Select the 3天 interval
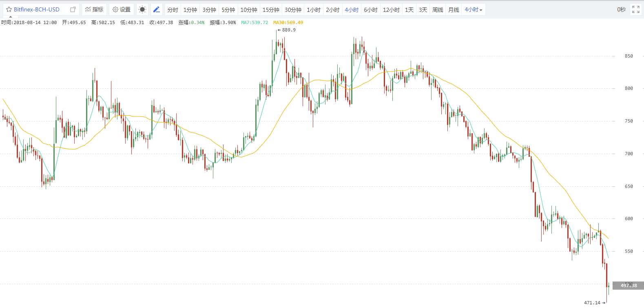Image resolution: width=644 pixels, height=308 pixels. point(423,10)
